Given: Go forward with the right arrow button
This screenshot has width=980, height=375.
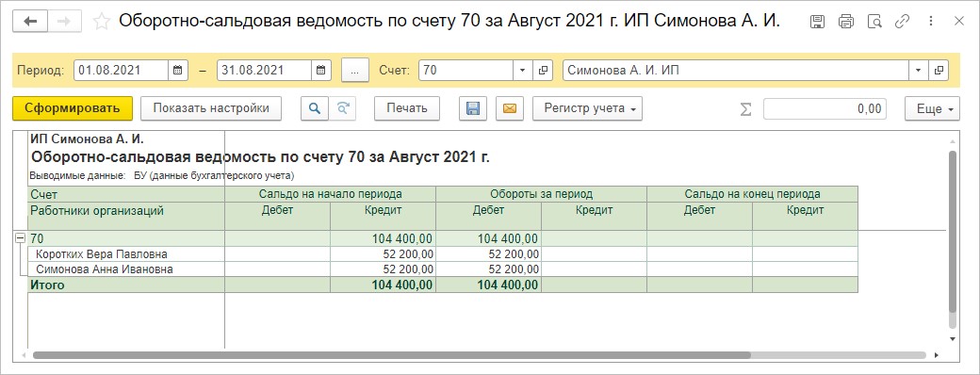Looking at the screenshot, I should [x=64, y=22].
